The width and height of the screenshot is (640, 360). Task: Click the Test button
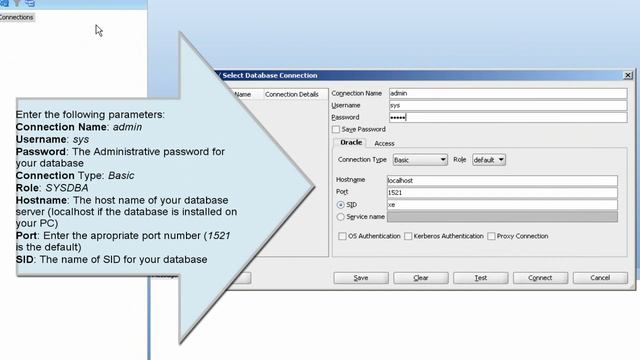point(480,278)
